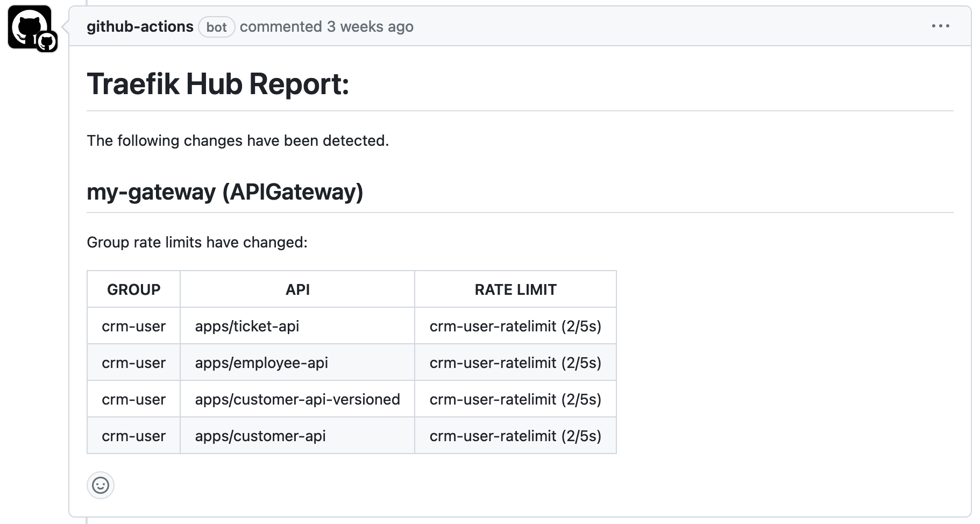Screen dimensions: 980x524
Task: Open the github-actions profile link
Action: coord(140,26)
